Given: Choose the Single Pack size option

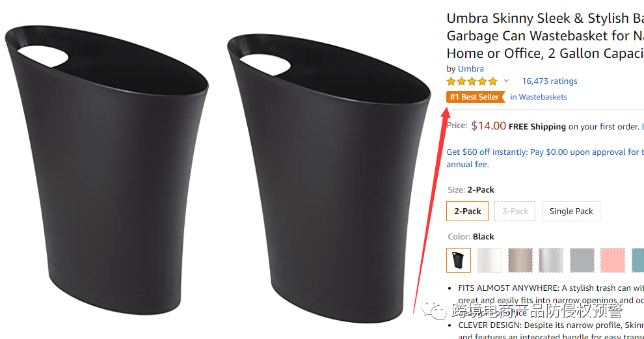Looking at the screenshot, I should 571,211.
